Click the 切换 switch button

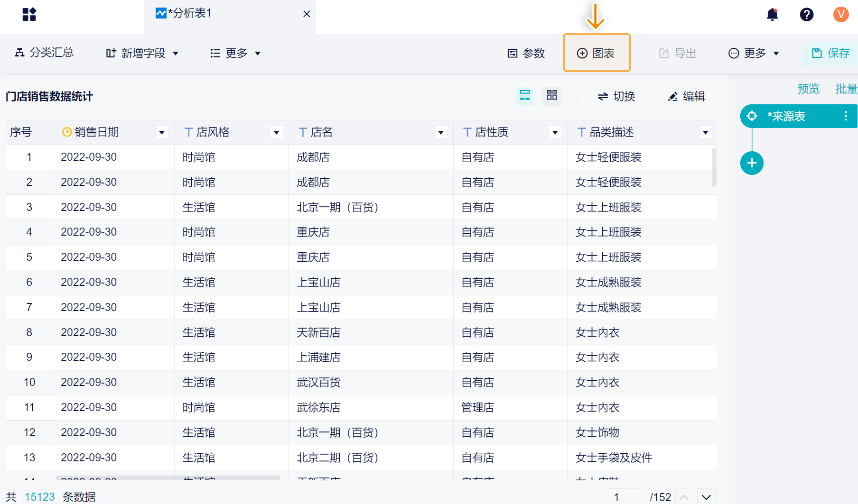(616, 96)
